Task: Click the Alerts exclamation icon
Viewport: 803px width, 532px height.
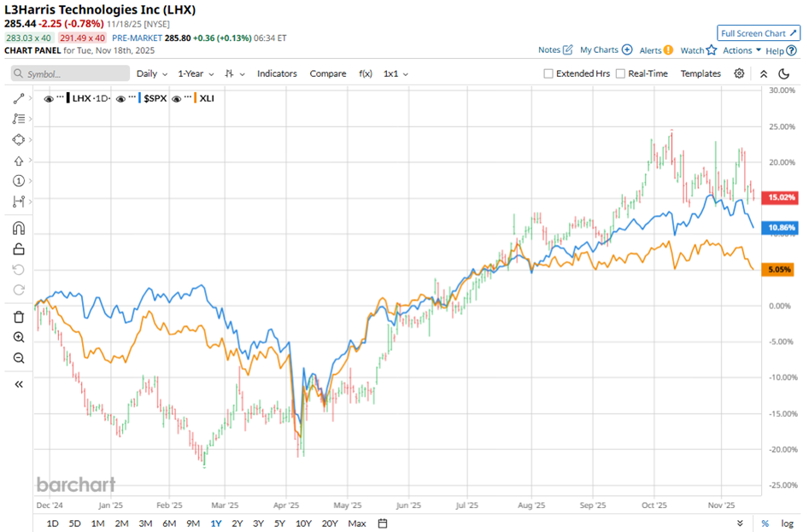Action: (x=668, y=50)
